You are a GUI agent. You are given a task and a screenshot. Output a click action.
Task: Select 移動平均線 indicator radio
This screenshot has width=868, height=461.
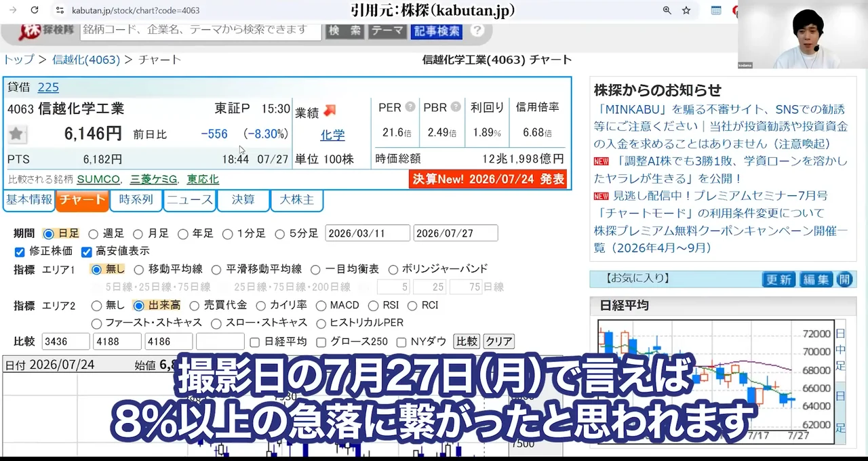point(138,269)
